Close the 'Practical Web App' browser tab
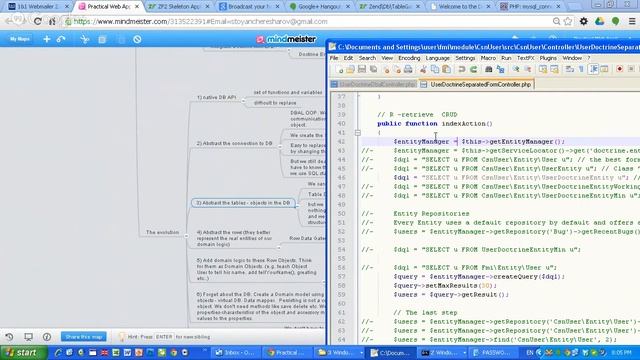The image size is (640, 360). [137, 7]
